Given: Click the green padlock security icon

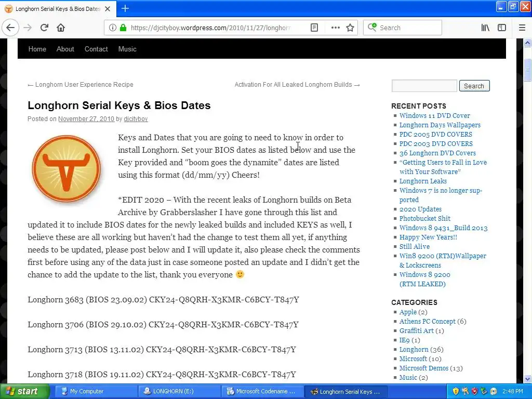Looking at the screenshot, I should tap(123, 28).
